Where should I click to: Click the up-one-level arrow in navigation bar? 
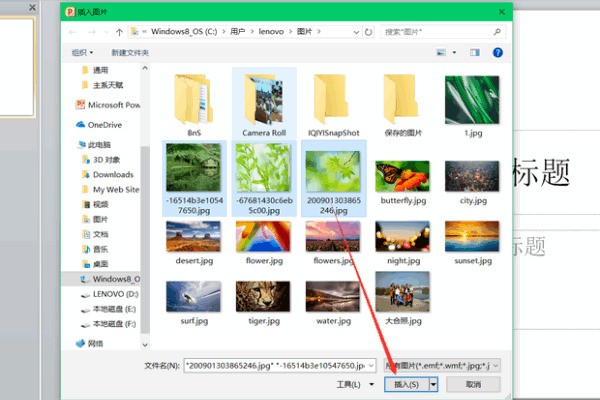pyautogui.click(x=120, y=31)
